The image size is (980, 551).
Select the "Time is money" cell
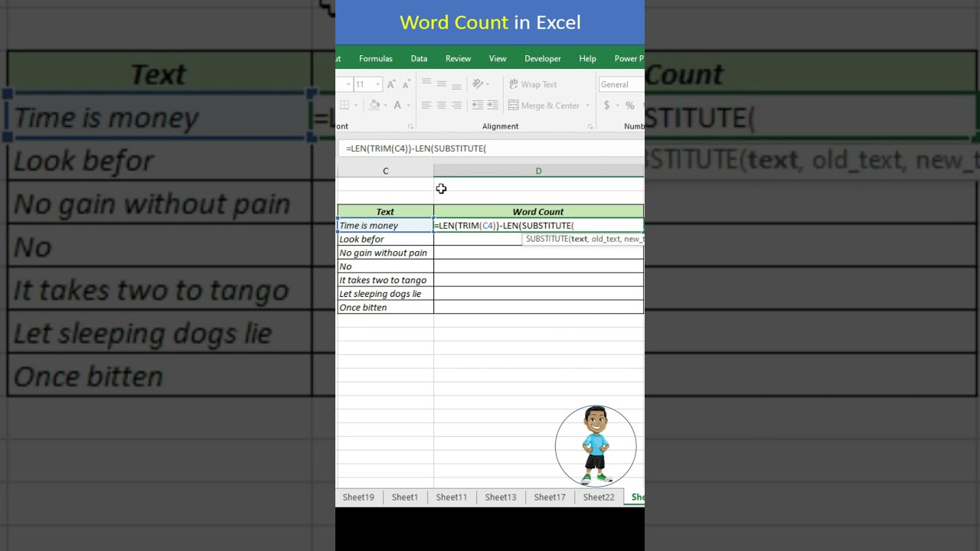(x=385, y=226)
